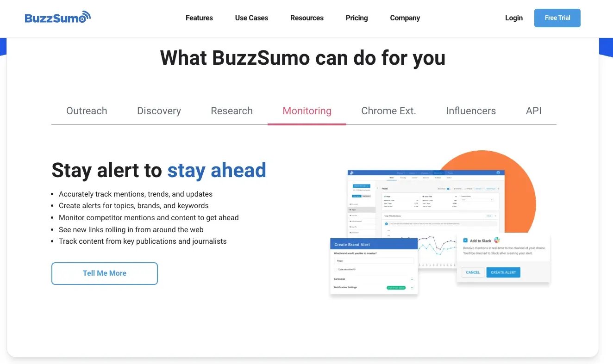Tick the Case-sensitive checkbox
The height and width of the screenshot is (364, 613).
tap(336, 269)
